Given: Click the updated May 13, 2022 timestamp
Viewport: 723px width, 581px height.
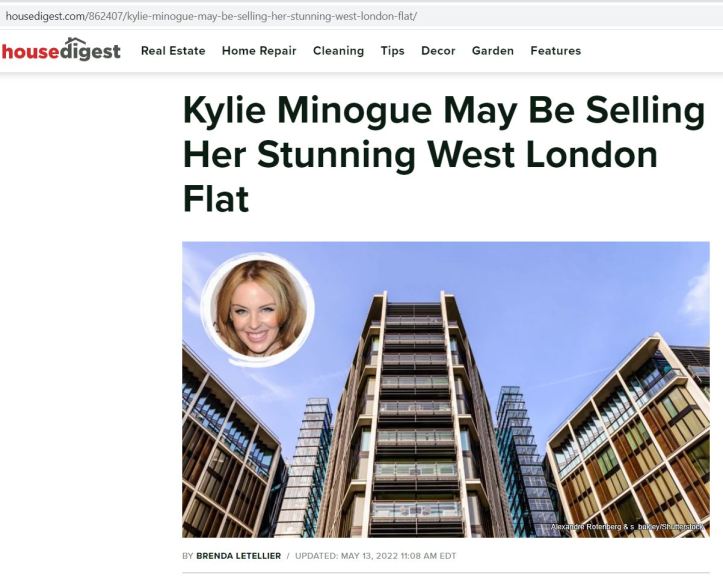Looking at the screenshot, I should click(x=375, y=556).
